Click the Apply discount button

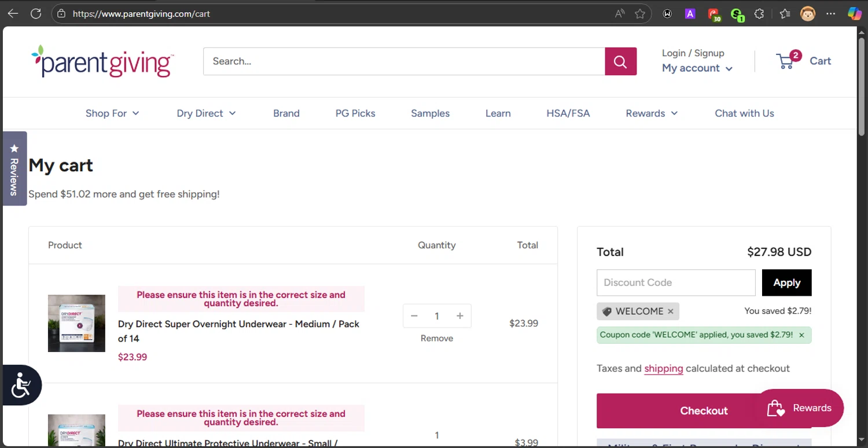point(786,282)
